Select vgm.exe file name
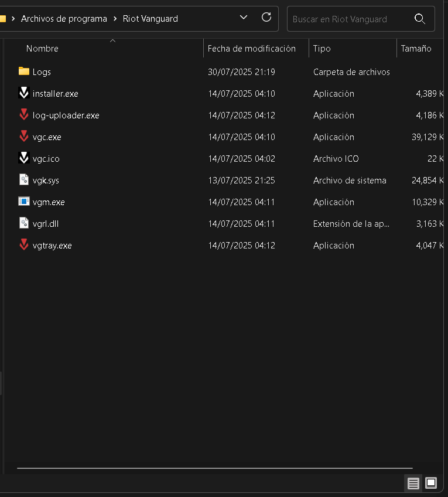Screen dimensions: 448x497 [x=49, y=202]
